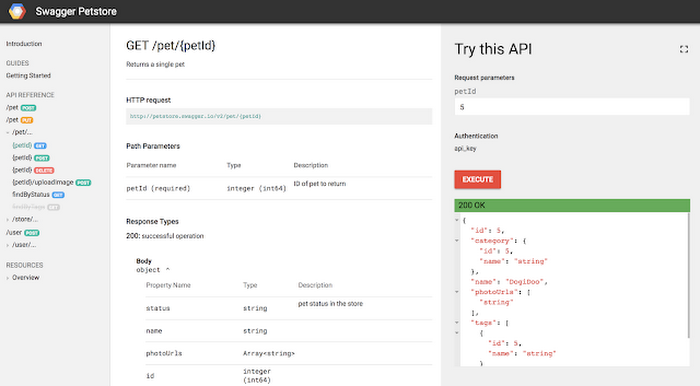700x386 pixels.
Task: Open the Introduction page
Action: [24, 44]
